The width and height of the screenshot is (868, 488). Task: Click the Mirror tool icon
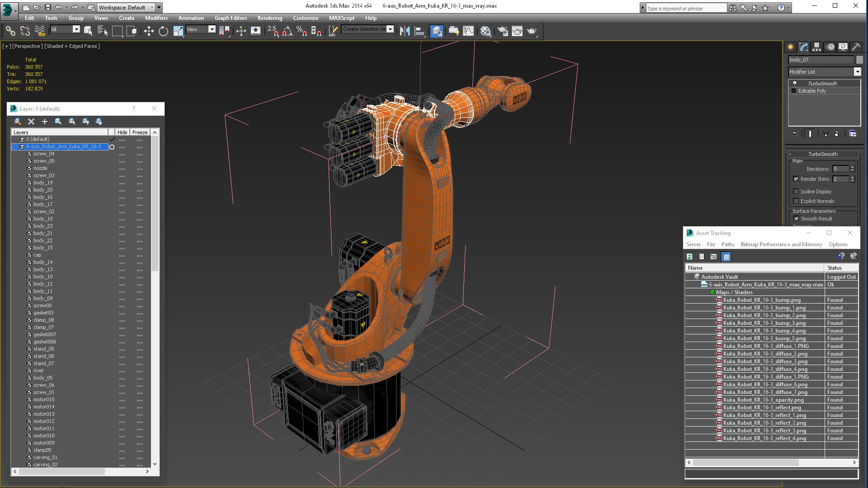pos(405,31)
